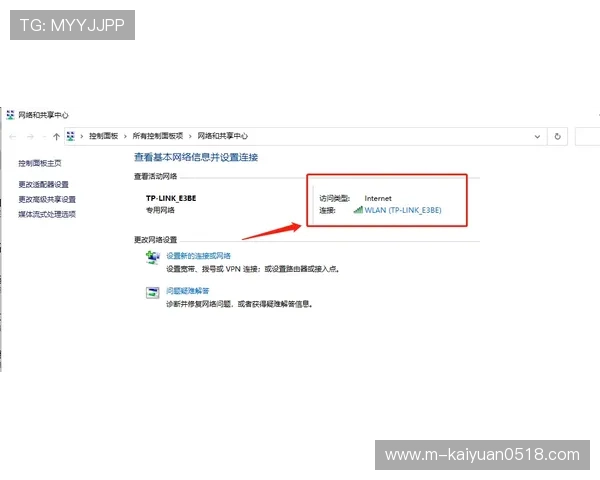Screen dimensions: 600x480
Task: Expand chevron before 控制面板 breadcrumb
Action: tap(82, 136)
